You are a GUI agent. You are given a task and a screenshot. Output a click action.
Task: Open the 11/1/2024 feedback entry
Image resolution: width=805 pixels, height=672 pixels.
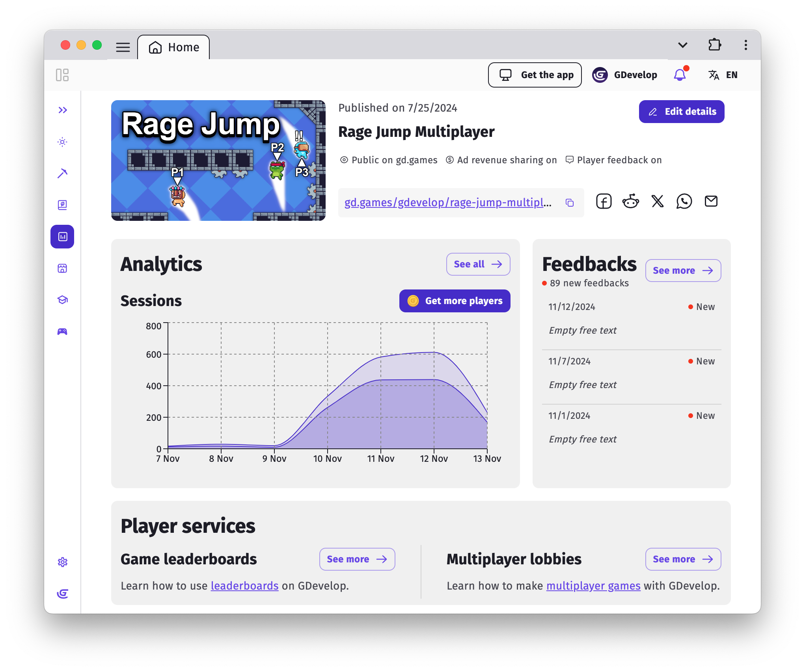coord(632,428)
